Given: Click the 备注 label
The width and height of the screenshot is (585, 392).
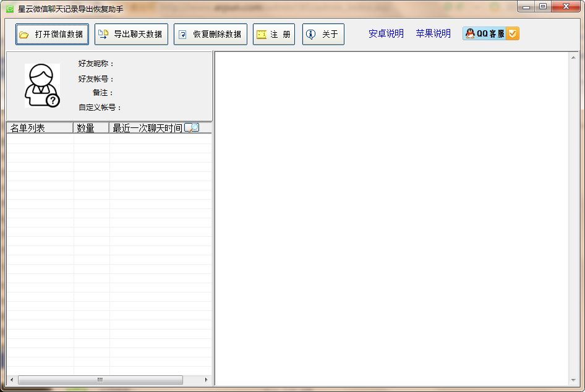Looking at the screenshot, I should tap(103, 93).
